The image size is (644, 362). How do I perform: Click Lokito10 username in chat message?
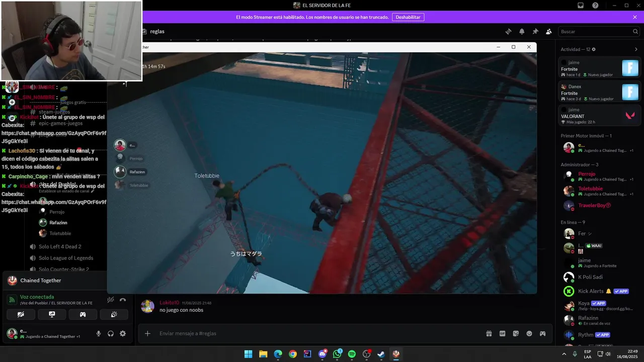point(169,303)
